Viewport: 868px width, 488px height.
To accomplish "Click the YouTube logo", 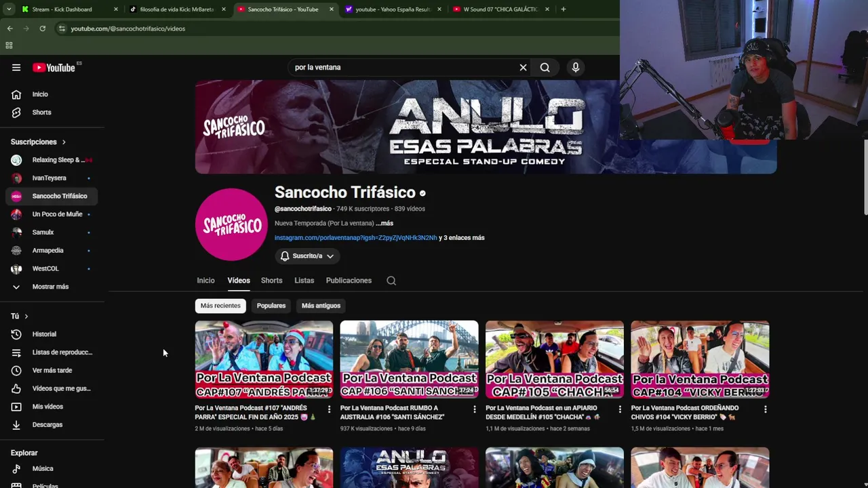I will pyautogui.click(x=54, y=67).
